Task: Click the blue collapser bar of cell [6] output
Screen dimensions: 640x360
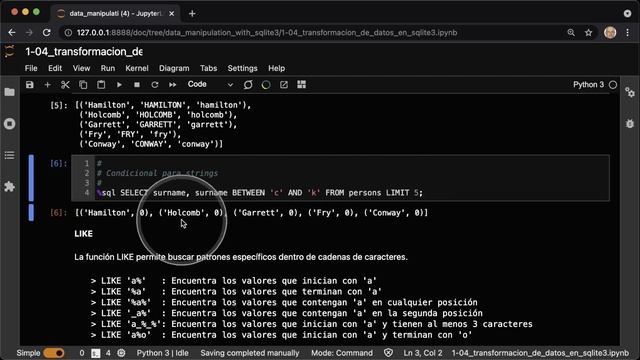Action: tap(31, 212)
